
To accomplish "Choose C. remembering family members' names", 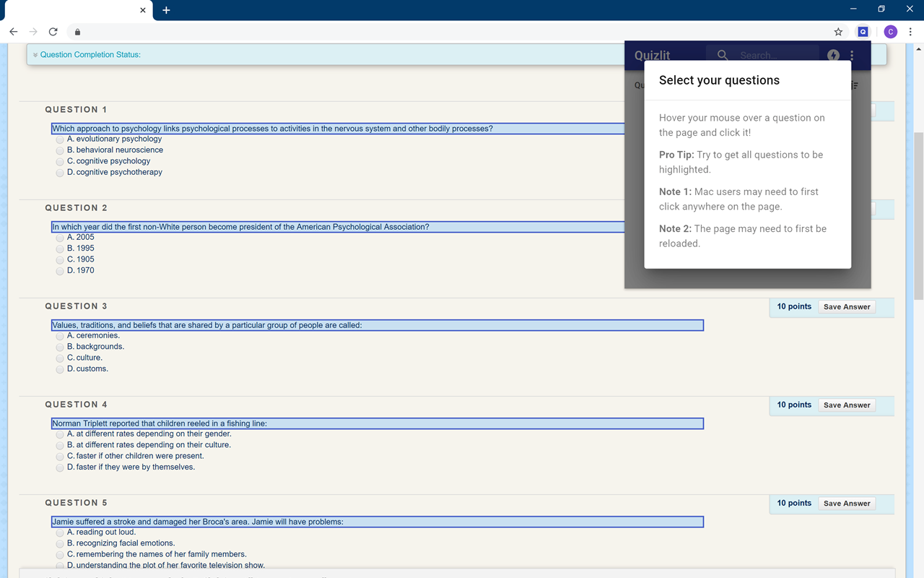I will 60,555.
